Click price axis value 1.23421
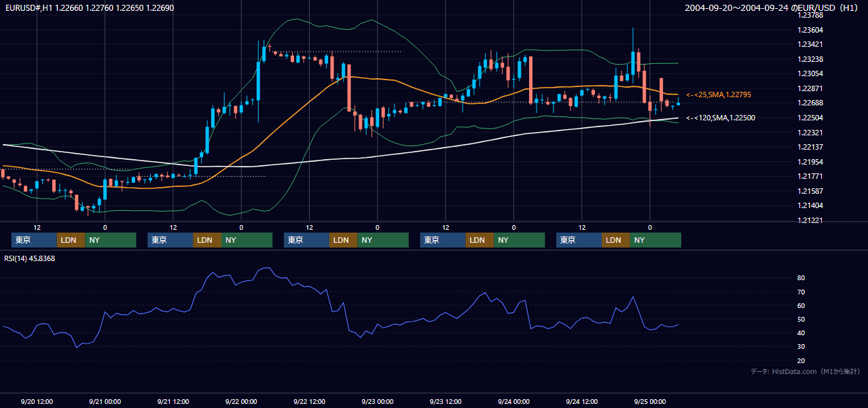Screen dimensions: 868x408 (810, 44)
